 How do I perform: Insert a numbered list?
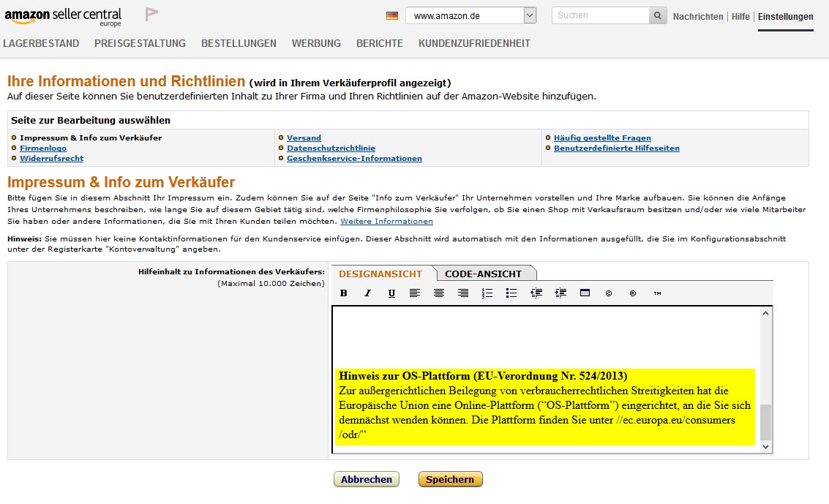point(487,293)
